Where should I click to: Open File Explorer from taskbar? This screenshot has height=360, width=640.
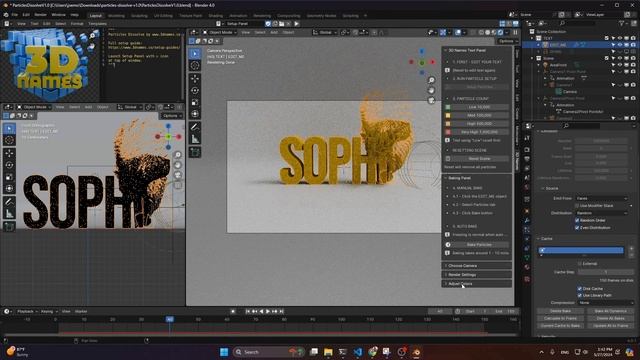click(328, 352)
